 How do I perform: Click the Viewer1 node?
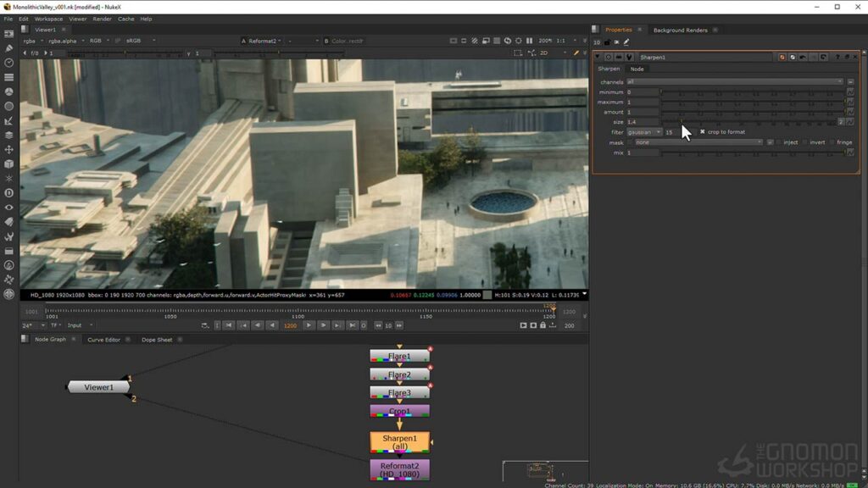point(98,387)
